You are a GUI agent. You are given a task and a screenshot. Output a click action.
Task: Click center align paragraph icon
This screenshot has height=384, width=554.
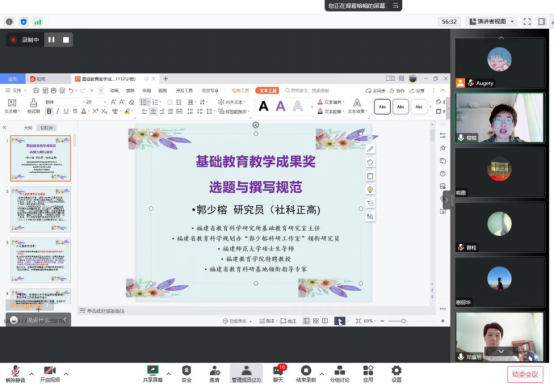tap(153, 111)
